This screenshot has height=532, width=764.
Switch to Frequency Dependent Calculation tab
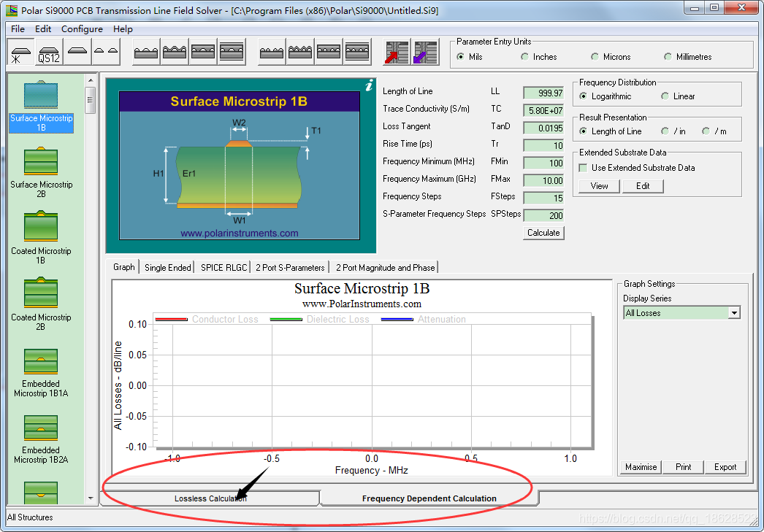pyautogui.click(x=429, y=498)
